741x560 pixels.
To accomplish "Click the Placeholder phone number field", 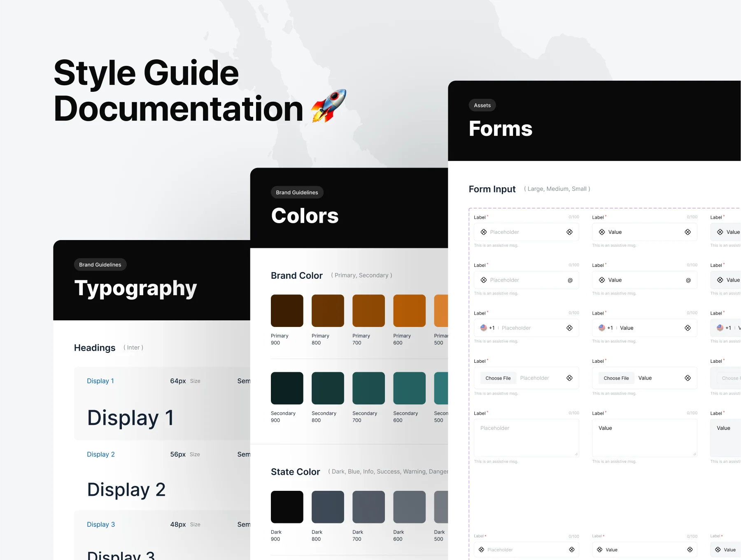I will click(x=527, y=328).
